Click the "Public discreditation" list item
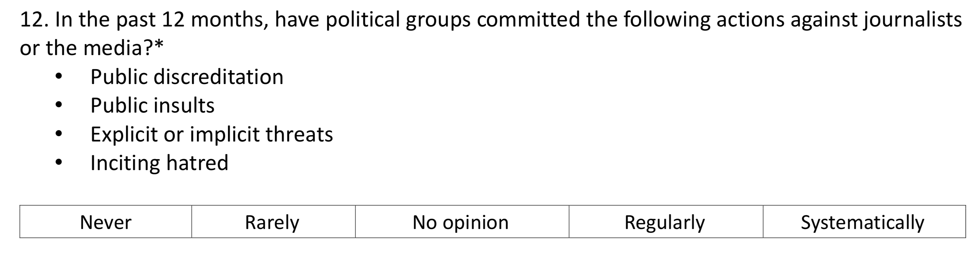Image resolution: width=980 pixels, height=254 pixels. point(187,77)
